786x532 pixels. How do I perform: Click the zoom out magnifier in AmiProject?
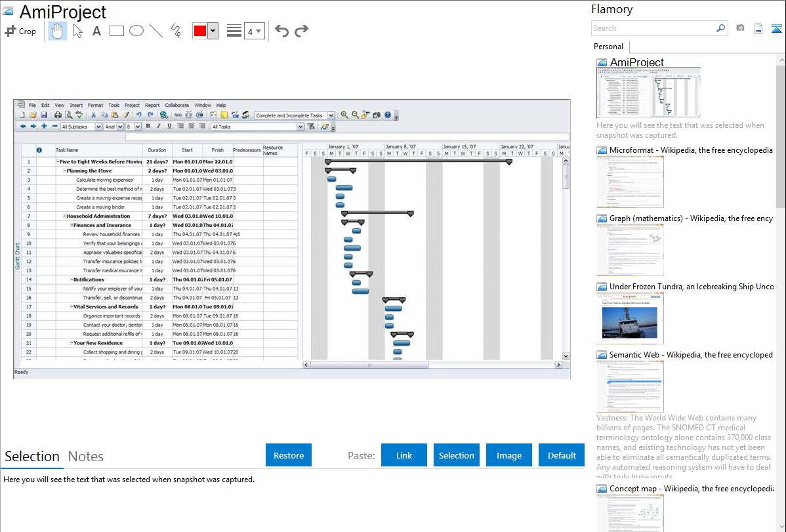[x=355, y=115]
